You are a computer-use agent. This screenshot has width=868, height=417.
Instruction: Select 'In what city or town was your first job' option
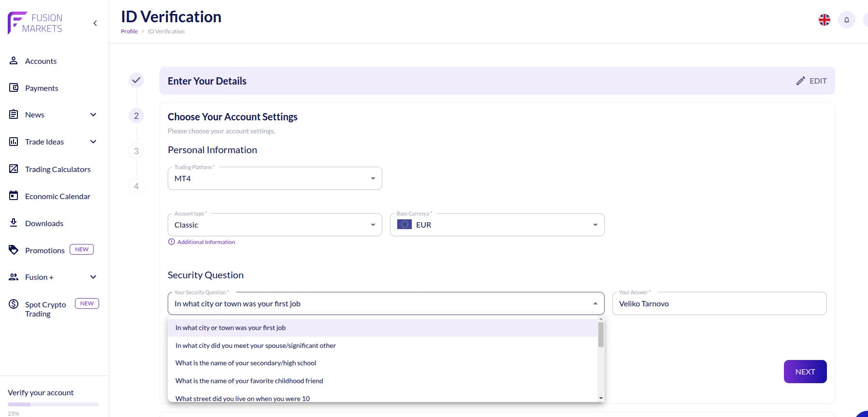pyautogui.click(x=383, y=328)
